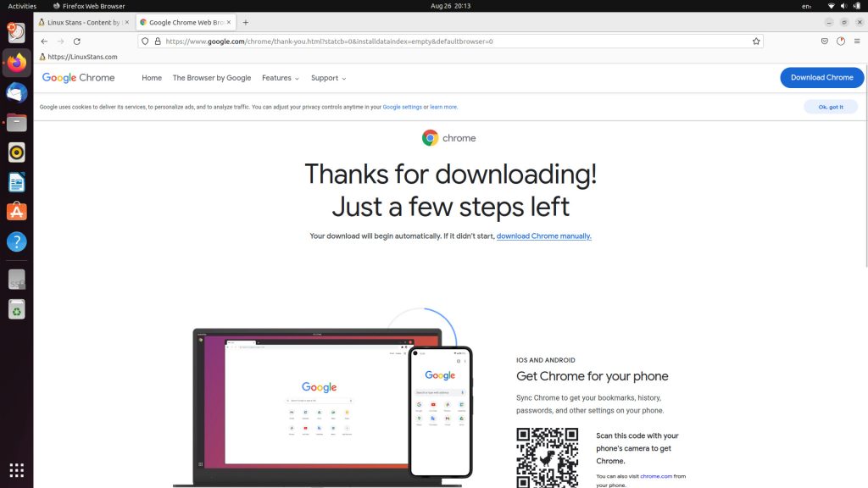Click the chrome logo above the heading
The height and width of the screenshot is (488, 868).
tap(449, 138)
